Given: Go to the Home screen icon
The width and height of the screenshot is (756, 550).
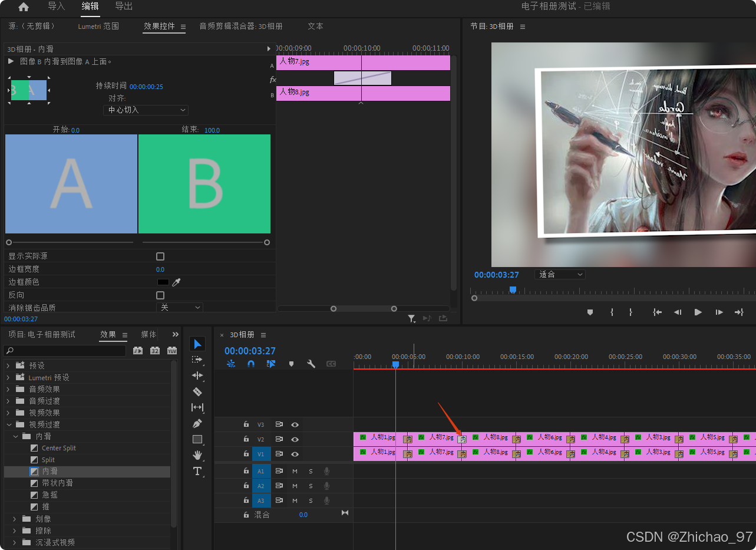Looking at the screenshot, I should (24, 7).
